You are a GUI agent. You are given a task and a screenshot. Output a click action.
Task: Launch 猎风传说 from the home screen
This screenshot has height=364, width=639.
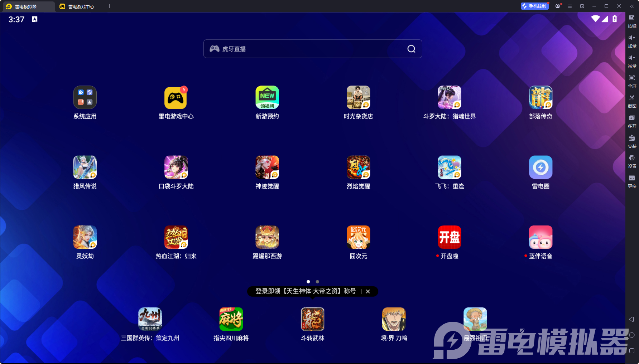(x=85, y=167)
